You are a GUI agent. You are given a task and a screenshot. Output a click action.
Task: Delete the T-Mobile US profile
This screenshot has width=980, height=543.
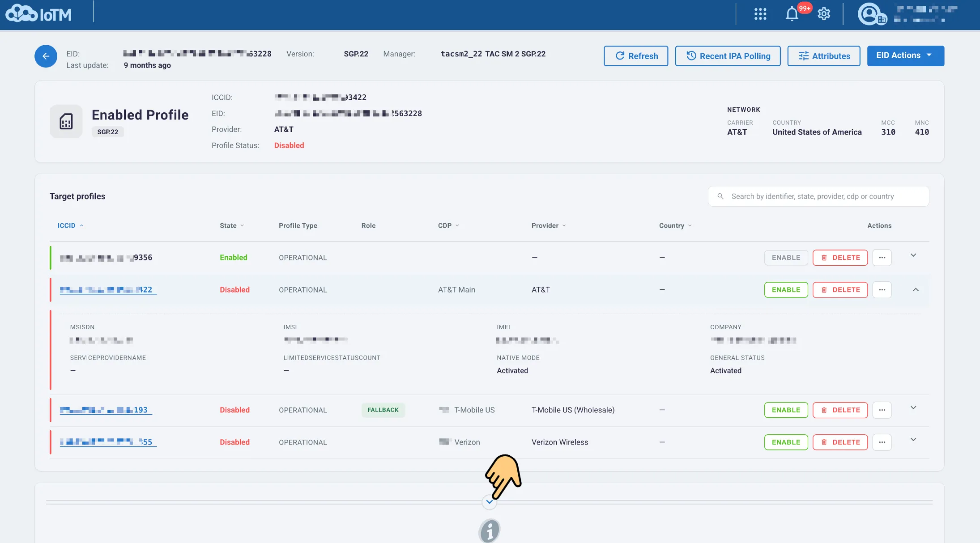[840, 410]
